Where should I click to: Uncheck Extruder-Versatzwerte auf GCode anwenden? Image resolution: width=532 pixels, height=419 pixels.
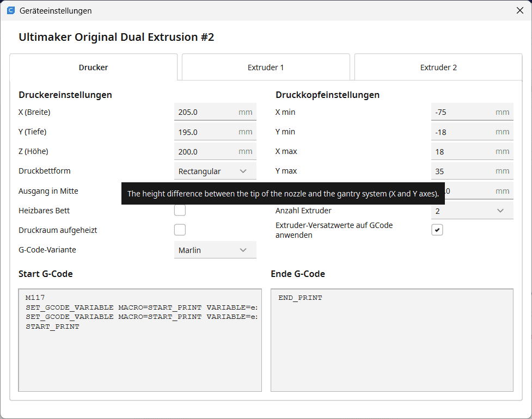[437, 230]
